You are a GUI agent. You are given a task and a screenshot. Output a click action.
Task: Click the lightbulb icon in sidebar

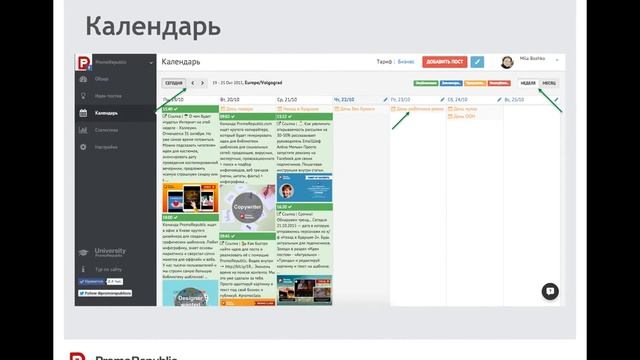[x=83, y=96]
